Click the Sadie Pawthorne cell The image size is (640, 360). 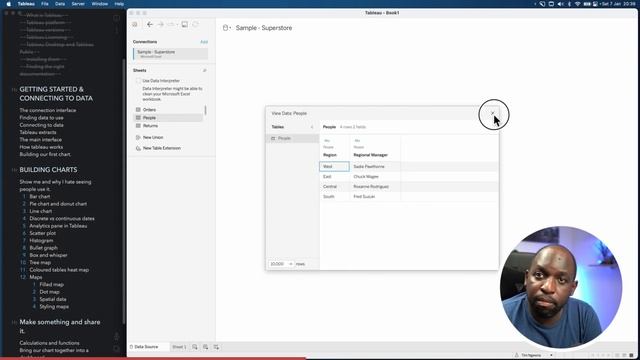375,167
